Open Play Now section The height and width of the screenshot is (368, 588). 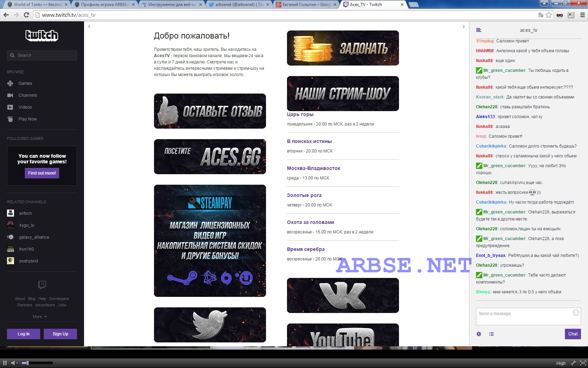[x=27, y=119]
